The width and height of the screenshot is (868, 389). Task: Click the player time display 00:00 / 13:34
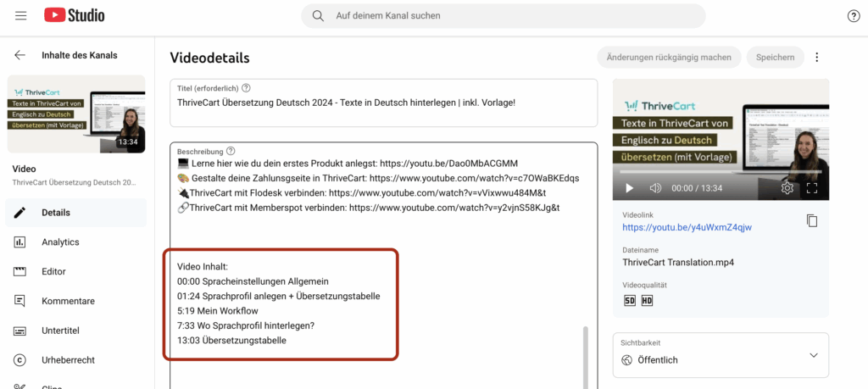point(697,188)
